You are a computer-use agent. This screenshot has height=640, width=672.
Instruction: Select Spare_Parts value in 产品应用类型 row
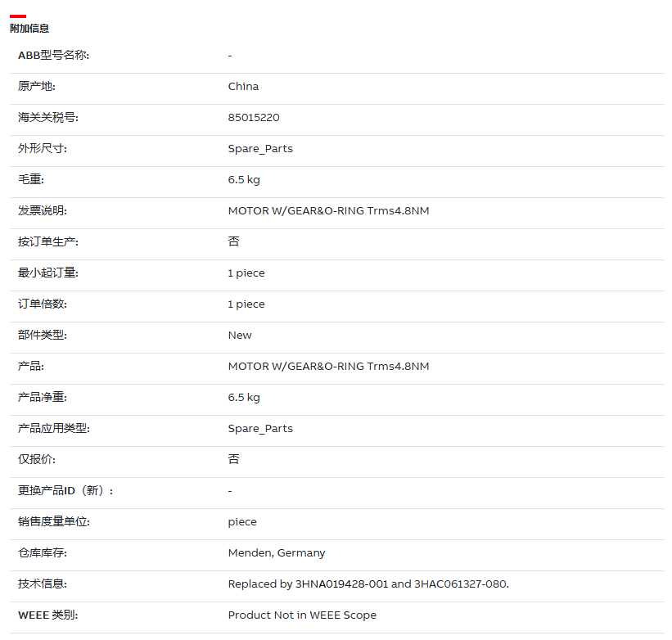point(260,428)
